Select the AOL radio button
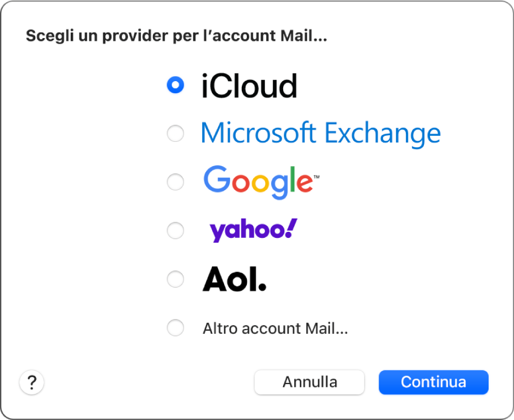Screen dimensions: 514x420 (175, 279)
